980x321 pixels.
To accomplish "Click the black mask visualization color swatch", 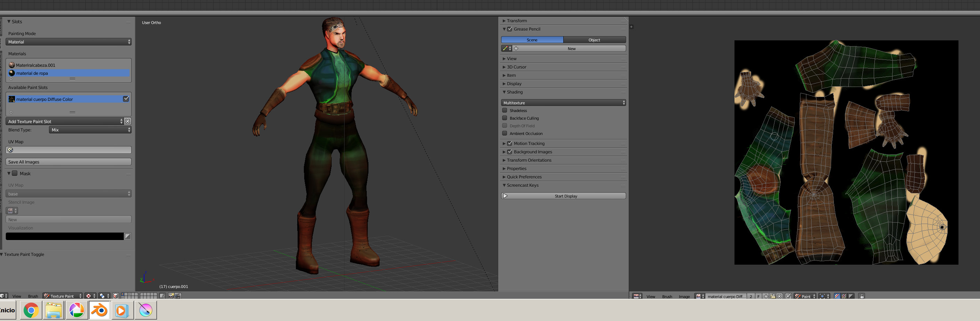I will 65,236.
